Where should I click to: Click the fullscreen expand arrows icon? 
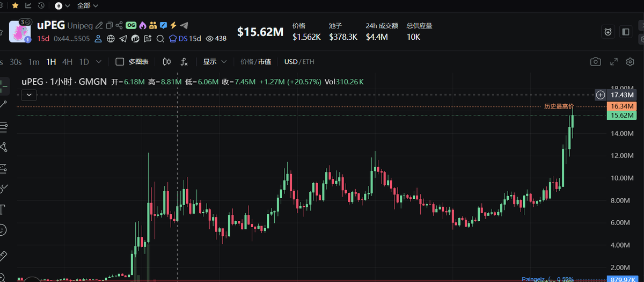click(614, 62)
